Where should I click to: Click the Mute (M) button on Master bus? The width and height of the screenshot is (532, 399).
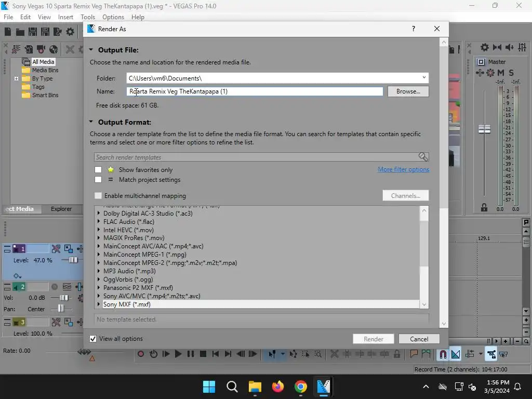501,73
